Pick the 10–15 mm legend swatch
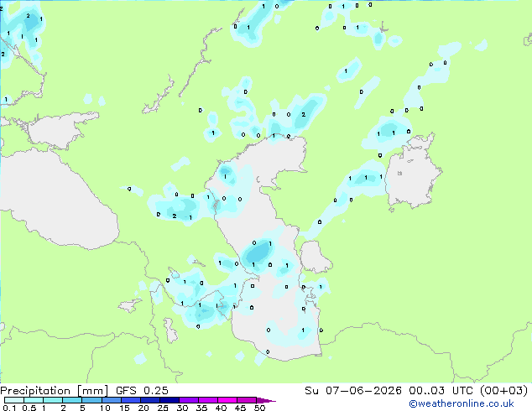532x411 pixels. coord(112,400)
